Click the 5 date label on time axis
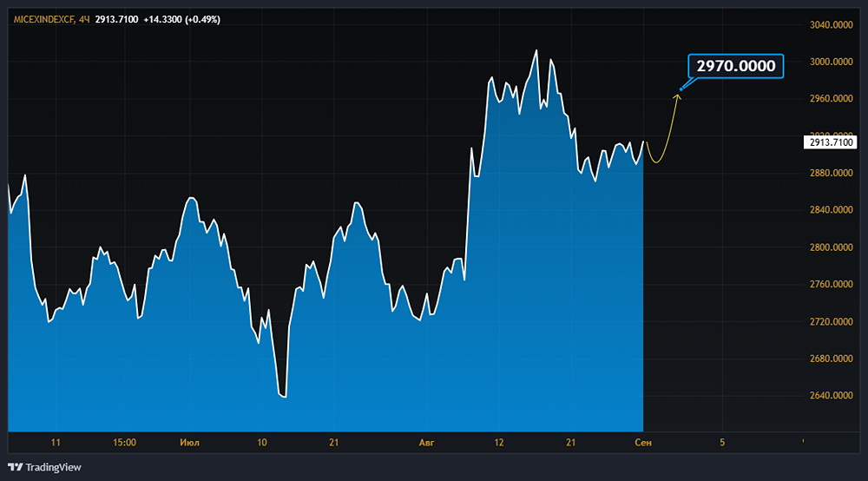 pyautogui.click(x=722, y=442)
